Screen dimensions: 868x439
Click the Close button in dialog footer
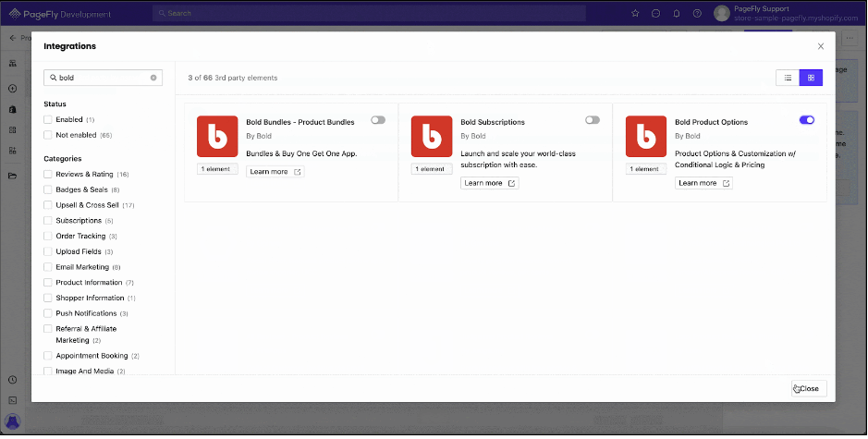point(810,388)
